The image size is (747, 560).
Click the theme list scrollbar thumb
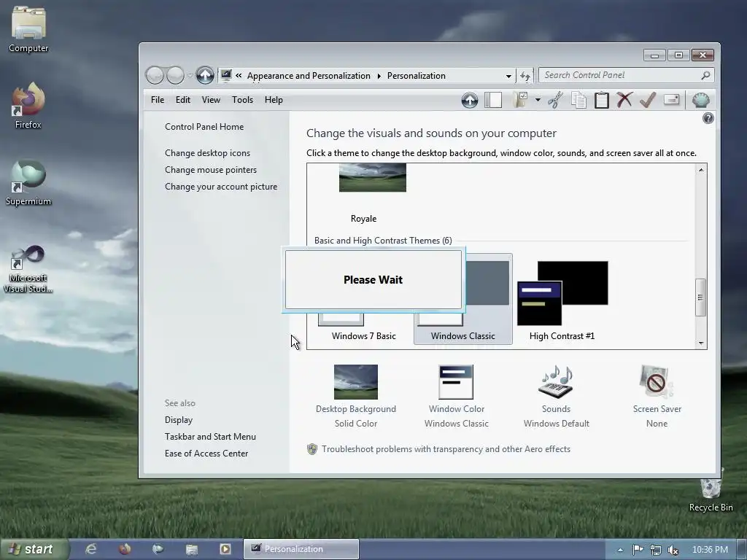pyautogui.click(x=700, y=297)
